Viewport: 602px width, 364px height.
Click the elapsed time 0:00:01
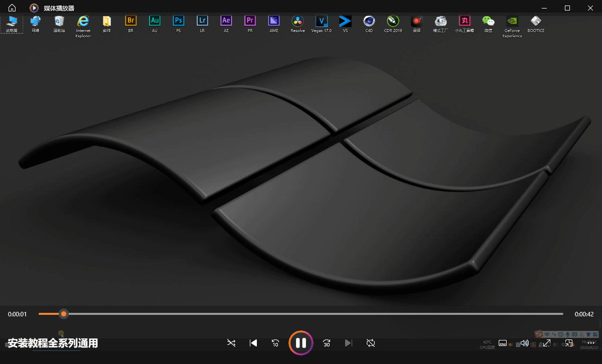coord(17,314)
